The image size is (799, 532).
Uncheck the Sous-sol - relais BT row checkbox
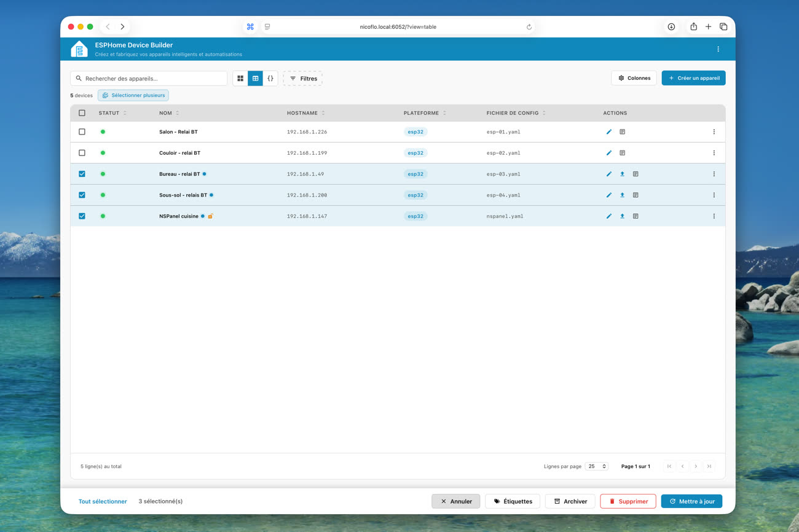click(82, 195)
